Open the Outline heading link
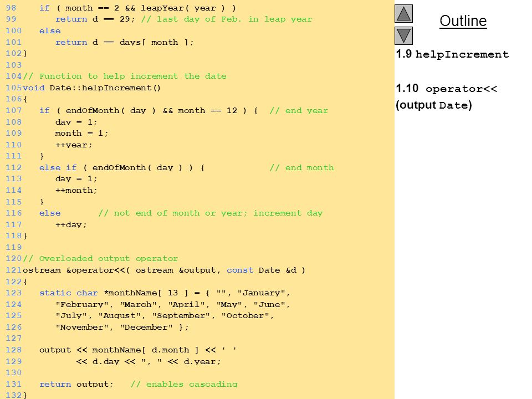 click(x=463, y=21)
